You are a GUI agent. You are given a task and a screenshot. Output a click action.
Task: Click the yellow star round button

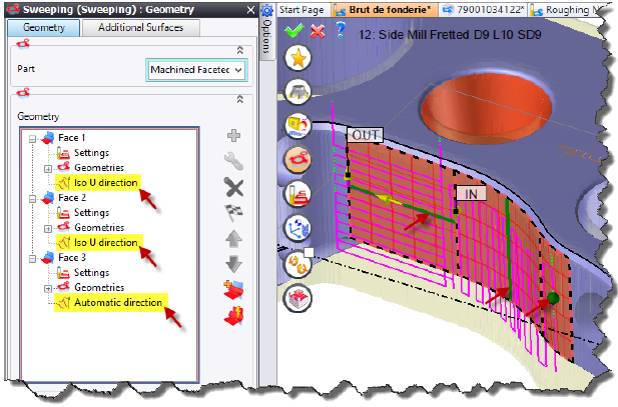point(298,58)
